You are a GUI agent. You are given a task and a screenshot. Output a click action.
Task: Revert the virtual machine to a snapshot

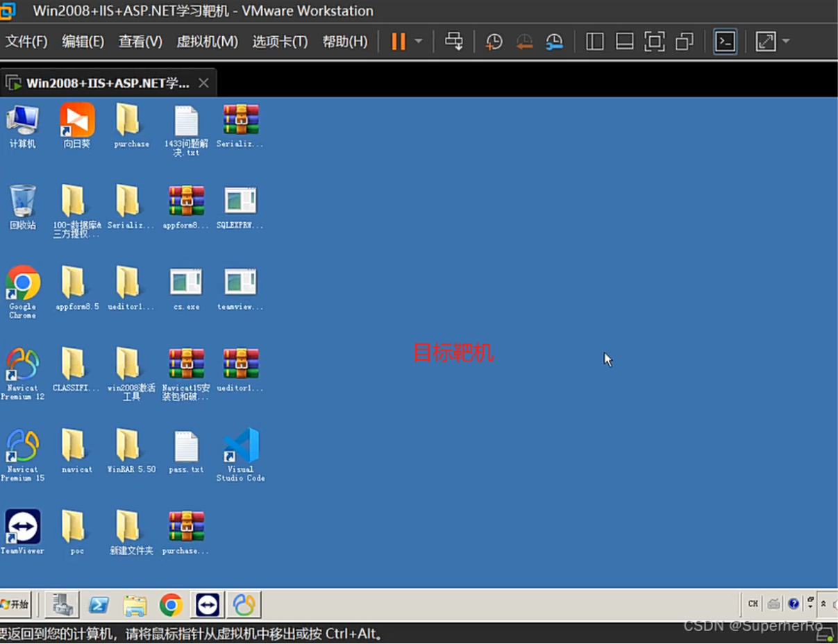click(x=524, y=42)
